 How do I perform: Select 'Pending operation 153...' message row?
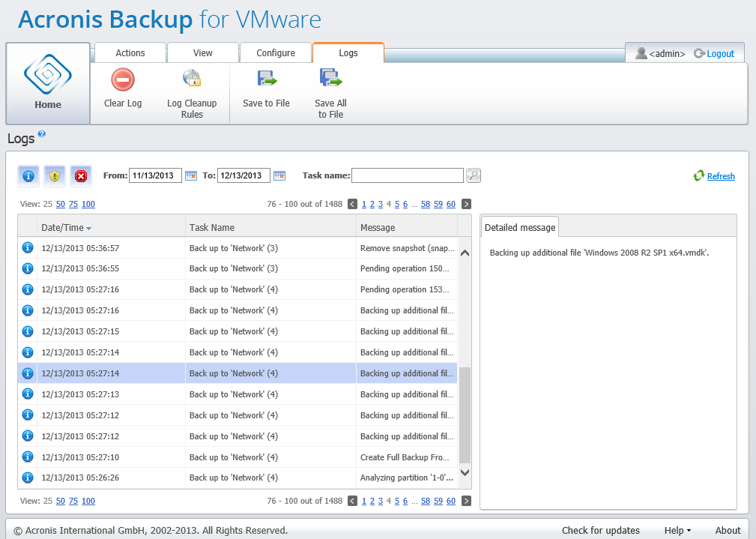coord(238,289)
